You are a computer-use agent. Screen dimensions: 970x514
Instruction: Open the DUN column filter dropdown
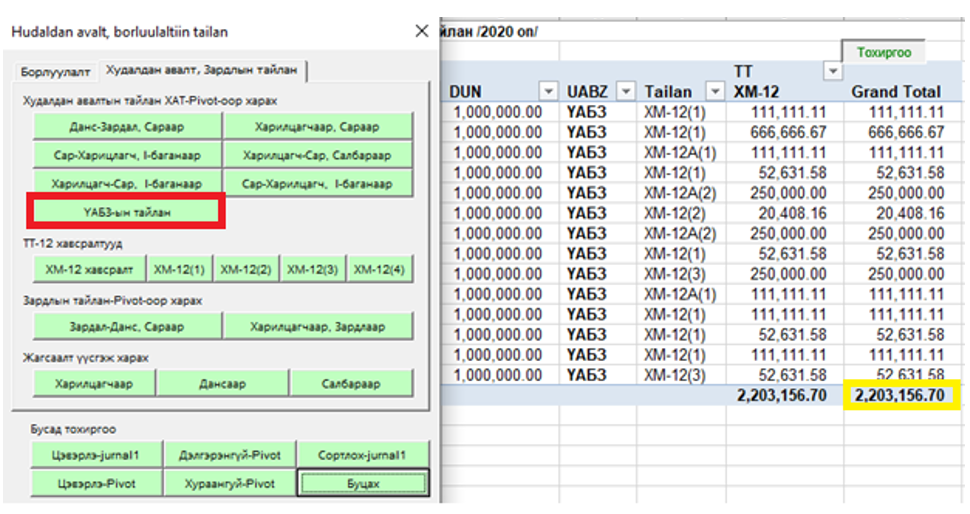tap(547, 92)
